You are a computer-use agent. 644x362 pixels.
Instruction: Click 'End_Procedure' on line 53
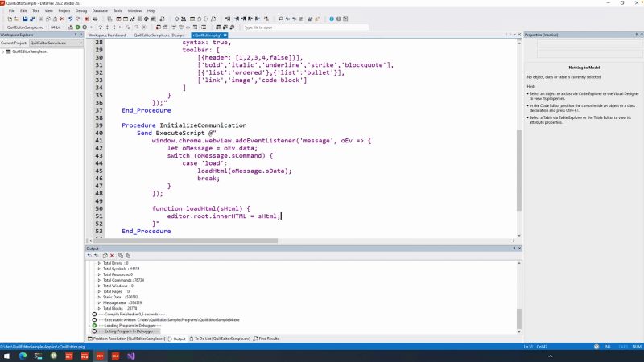(147, 231)
